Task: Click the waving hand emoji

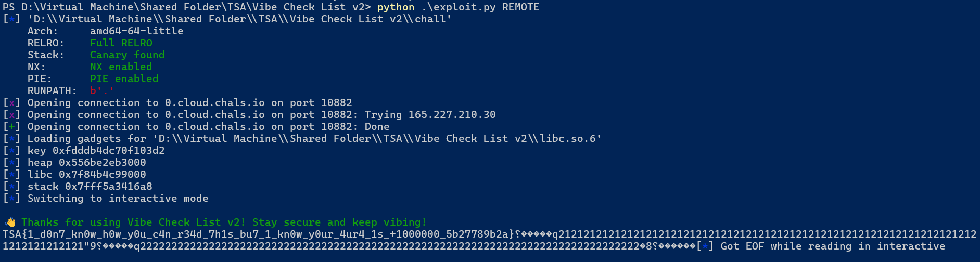Action: point(10,222)
